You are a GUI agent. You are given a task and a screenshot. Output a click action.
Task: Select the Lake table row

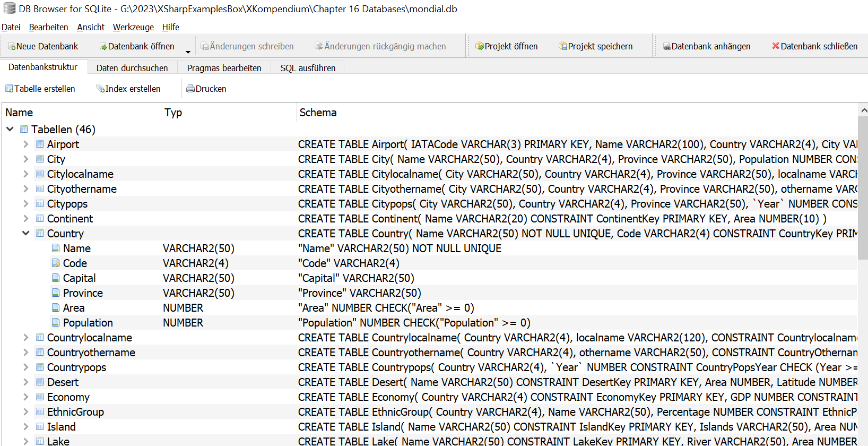pos(430,441)
